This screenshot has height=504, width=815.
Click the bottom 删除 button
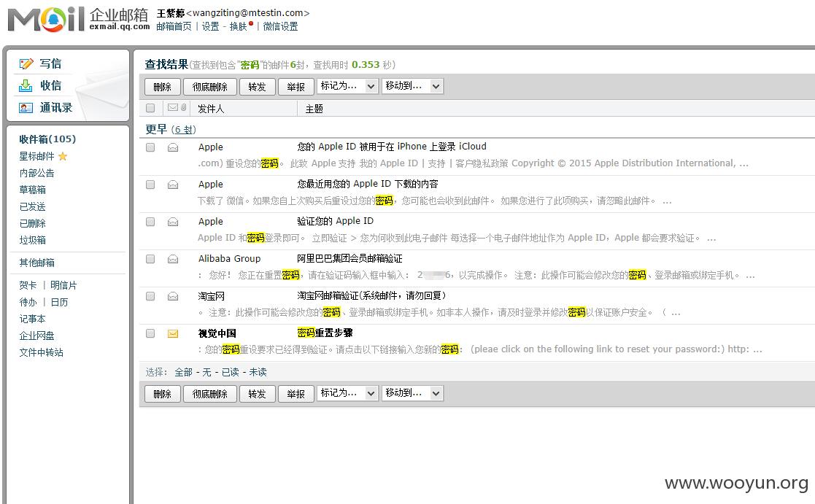coord(162,394)
